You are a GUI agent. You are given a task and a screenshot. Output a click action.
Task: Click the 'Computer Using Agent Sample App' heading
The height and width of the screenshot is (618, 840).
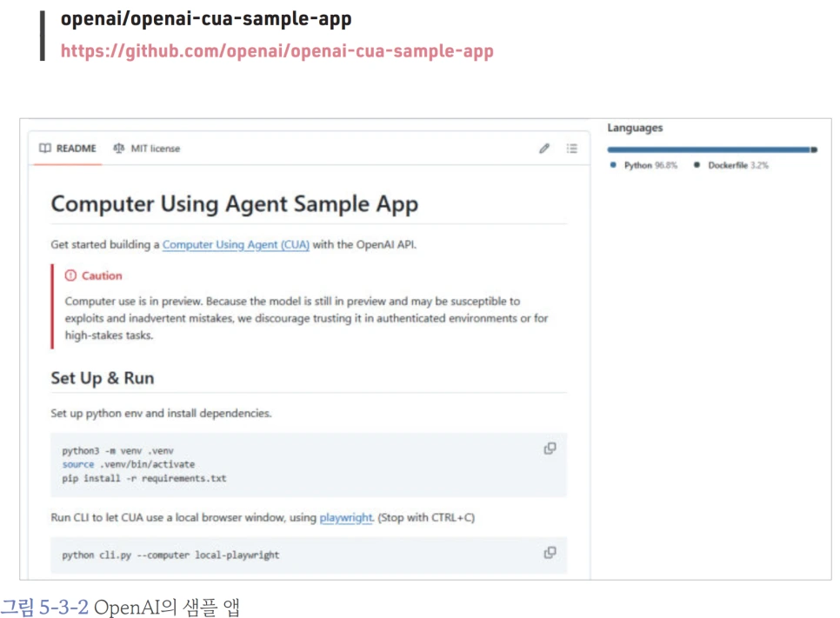235,204
